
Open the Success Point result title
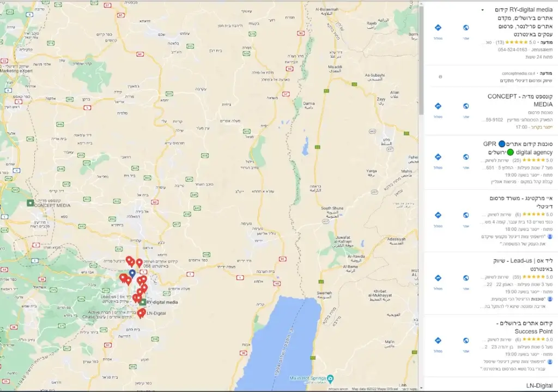(525, 327)
